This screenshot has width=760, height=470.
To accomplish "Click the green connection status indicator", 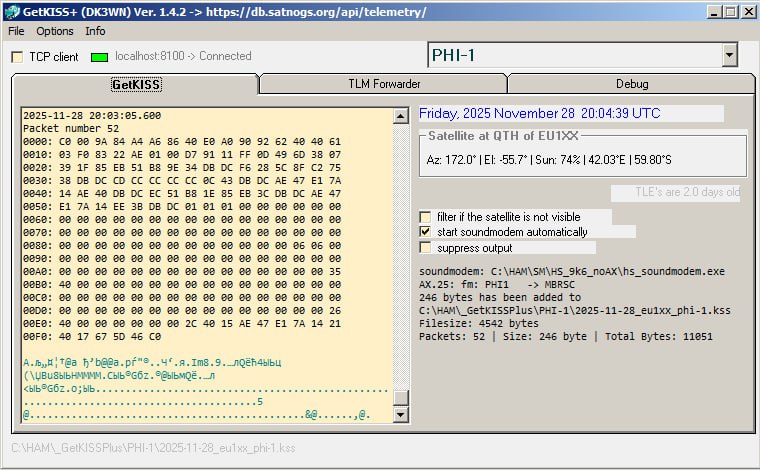I will point(99,57).
